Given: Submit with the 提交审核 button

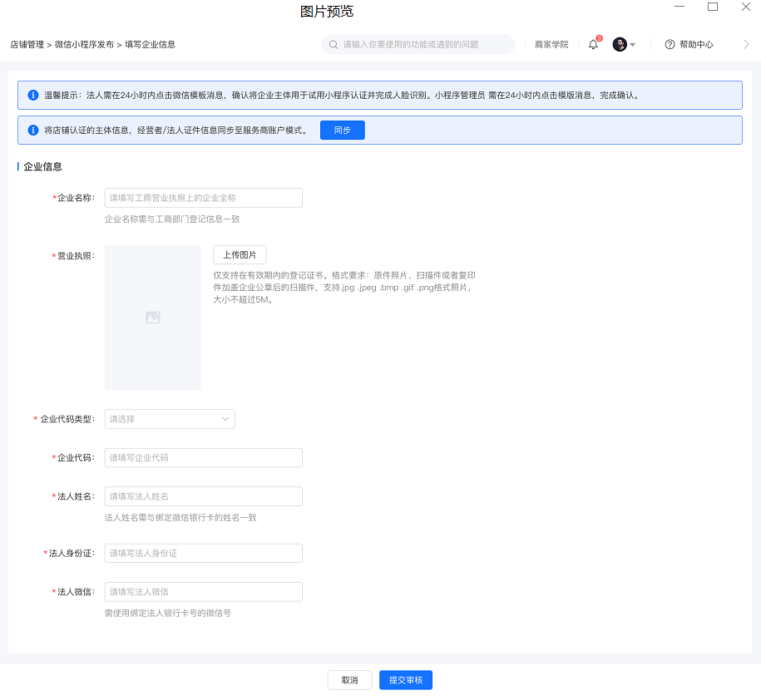Looking at the screenshot, I should [406, 680].
